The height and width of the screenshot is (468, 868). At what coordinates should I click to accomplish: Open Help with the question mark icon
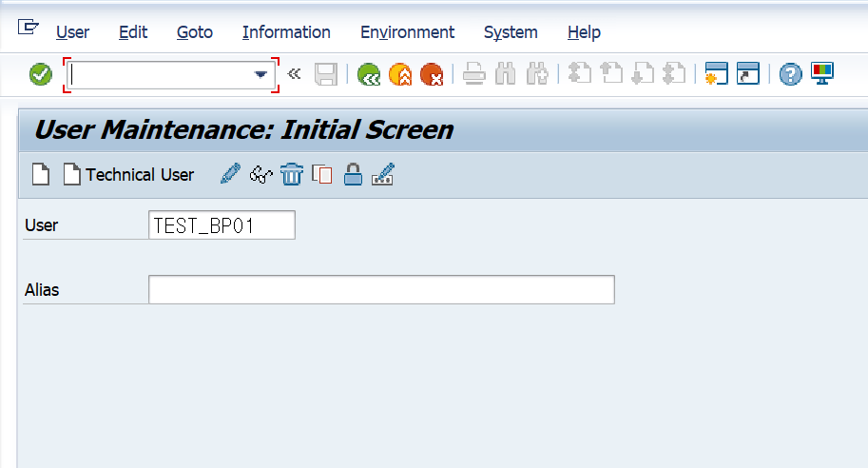coord(790,74)
